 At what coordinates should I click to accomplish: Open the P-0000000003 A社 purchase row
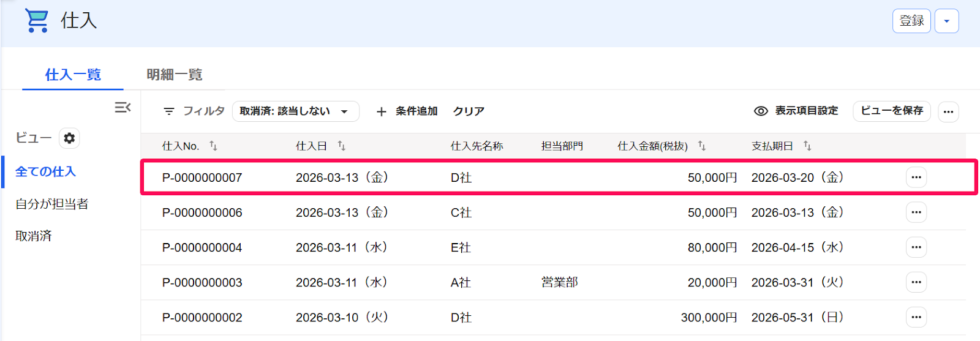tap(553, 282)
